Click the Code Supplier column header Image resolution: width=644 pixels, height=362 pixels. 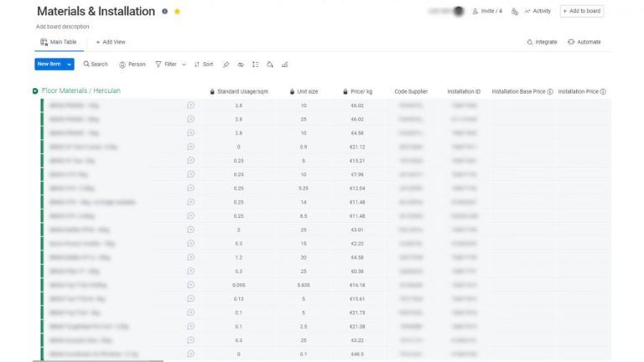(411, 91)
